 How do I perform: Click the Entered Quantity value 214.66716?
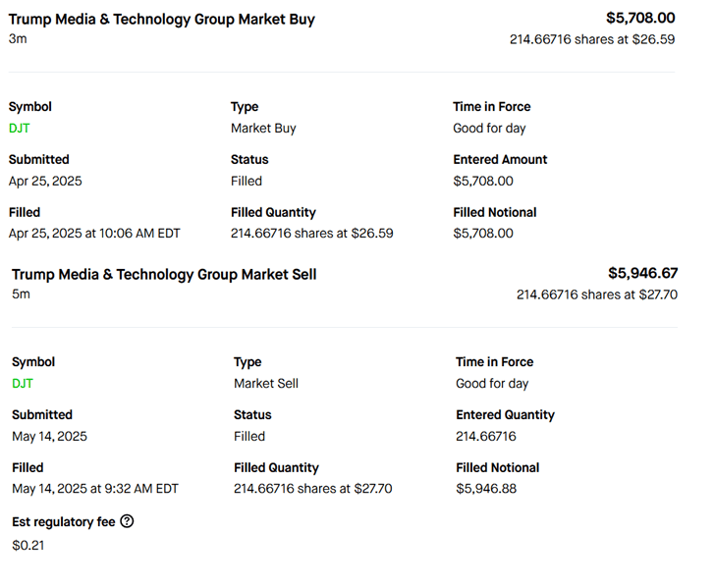click(486, 436)
